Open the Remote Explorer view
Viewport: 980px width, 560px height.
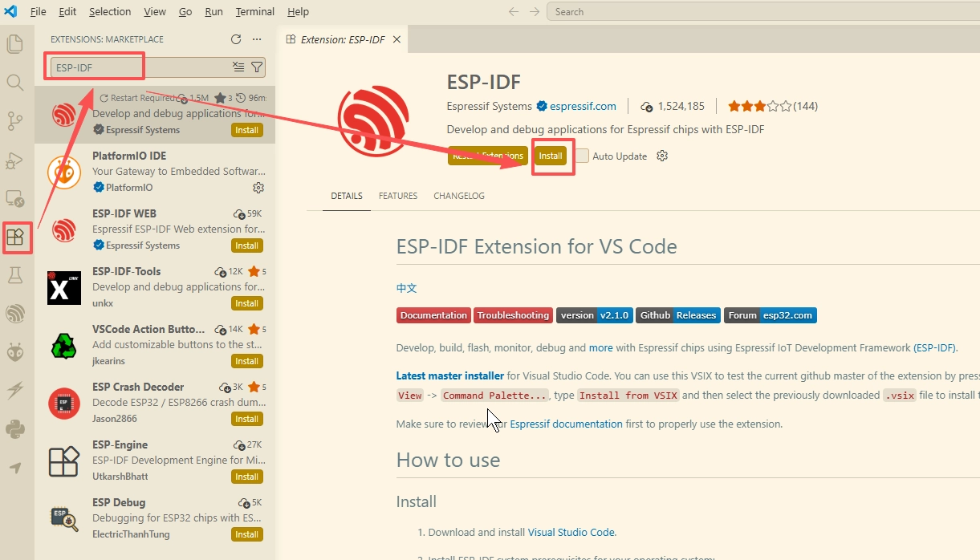tap(15, 198)
